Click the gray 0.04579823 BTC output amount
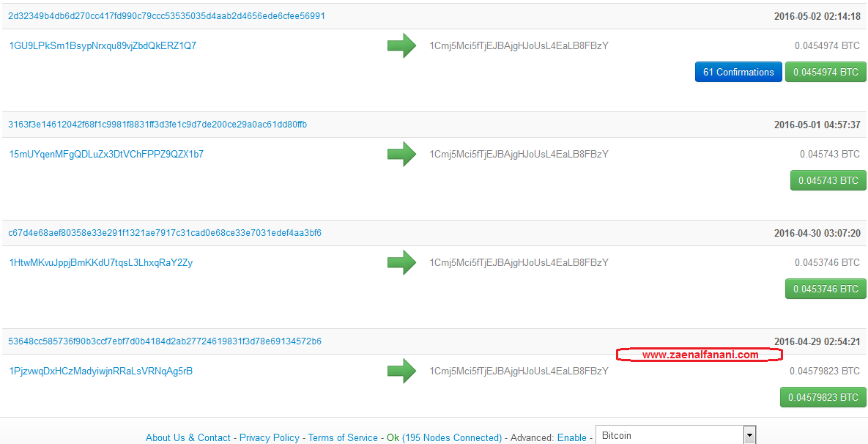This screenshot has height=444, width=868. (826, 371)
